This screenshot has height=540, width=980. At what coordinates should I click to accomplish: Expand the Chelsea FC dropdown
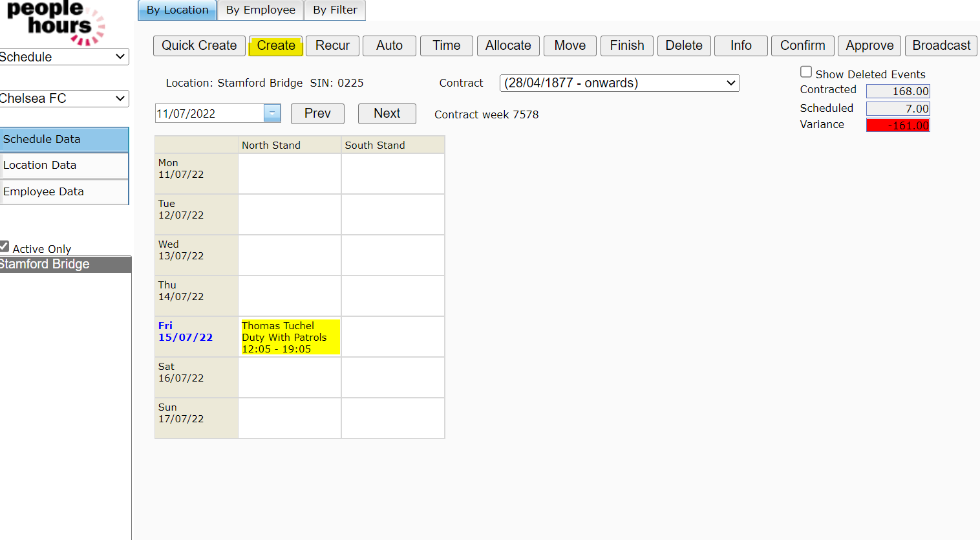tap(63, 98)
